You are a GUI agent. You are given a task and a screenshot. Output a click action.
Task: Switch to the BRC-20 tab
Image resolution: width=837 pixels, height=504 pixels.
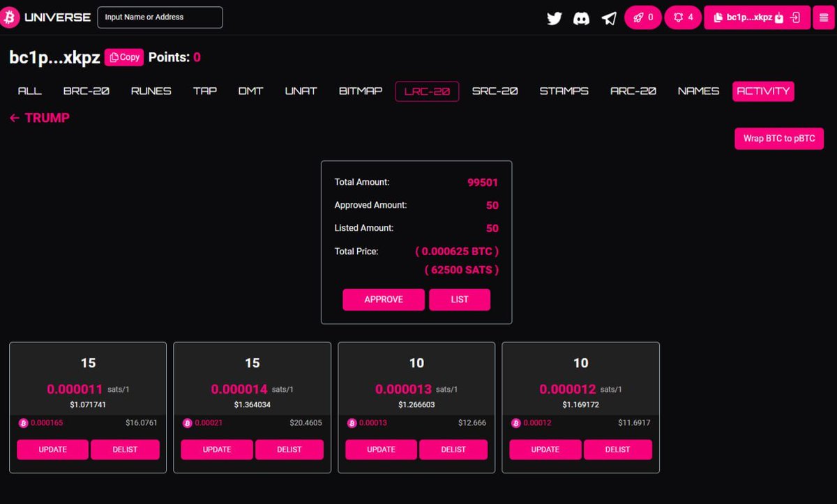click(86, 91)
